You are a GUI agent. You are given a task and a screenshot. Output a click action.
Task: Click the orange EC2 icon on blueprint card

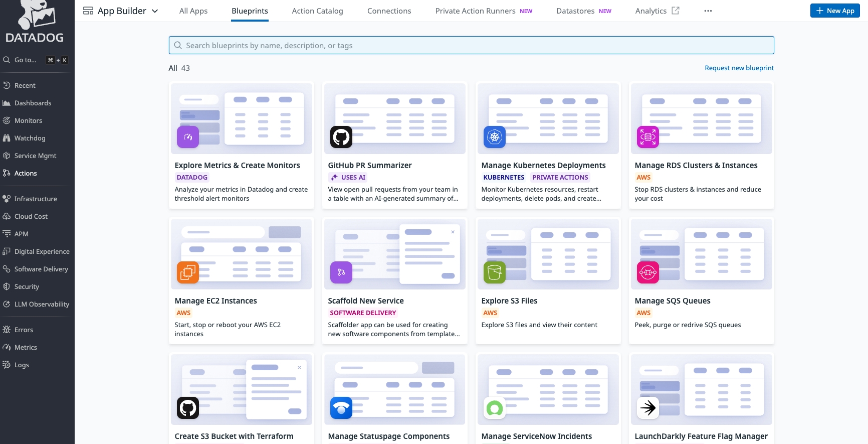188,272
